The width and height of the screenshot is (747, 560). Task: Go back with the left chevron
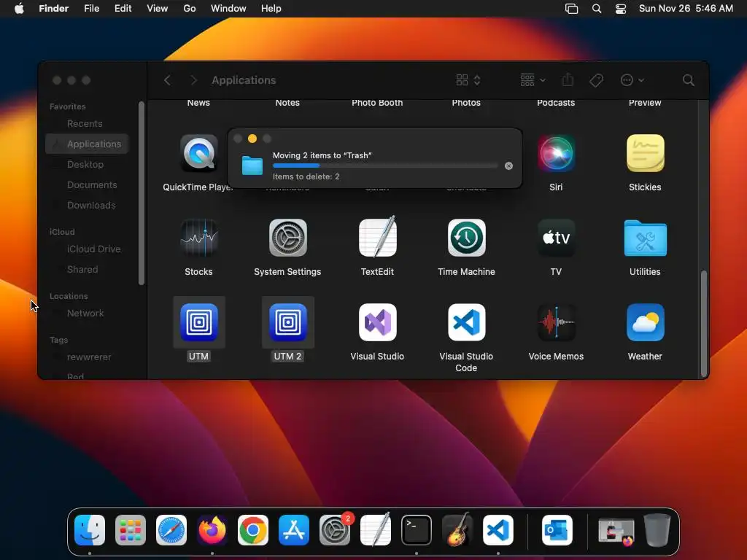tap(167, 80)
